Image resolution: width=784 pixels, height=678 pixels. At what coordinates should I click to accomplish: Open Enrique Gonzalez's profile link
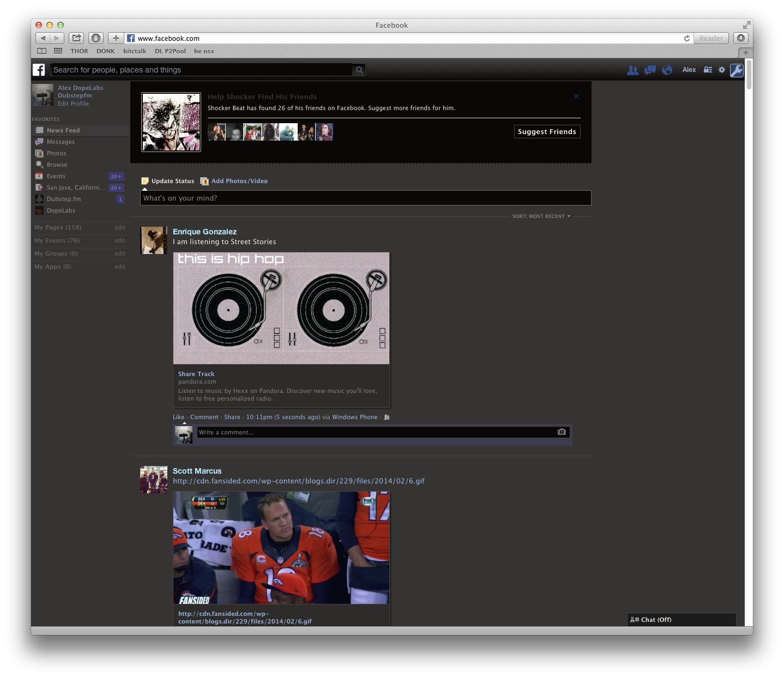tap(204, 232)
